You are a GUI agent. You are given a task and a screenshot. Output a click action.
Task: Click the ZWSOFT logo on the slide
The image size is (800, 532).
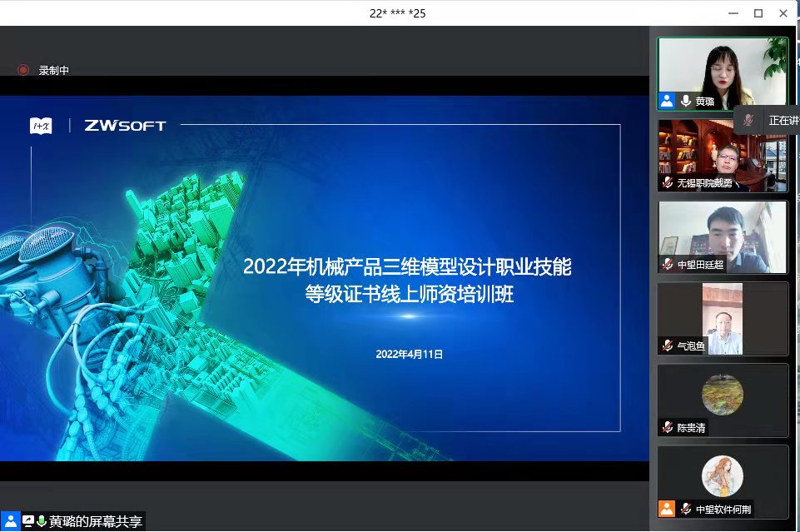coord(125,126)
